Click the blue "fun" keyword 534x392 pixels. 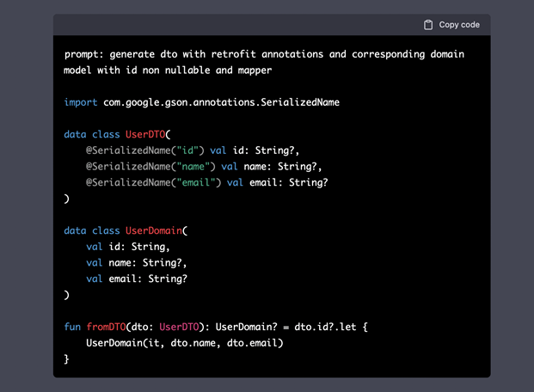click(72, 327)
